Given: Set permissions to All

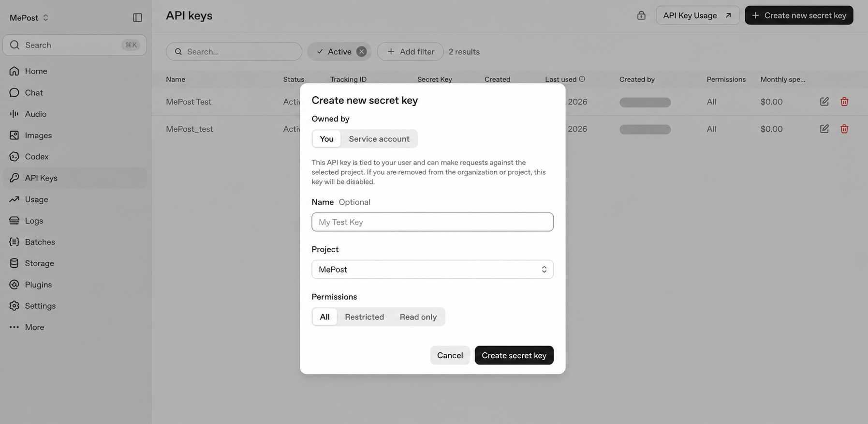Looking at the screenshot, I should tap(324, 317).
